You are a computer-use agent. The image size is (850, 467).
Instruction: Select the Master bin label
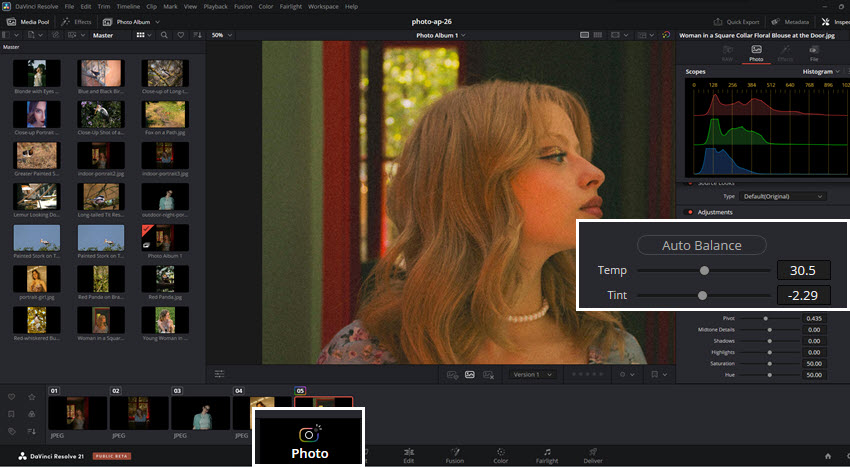102,35
